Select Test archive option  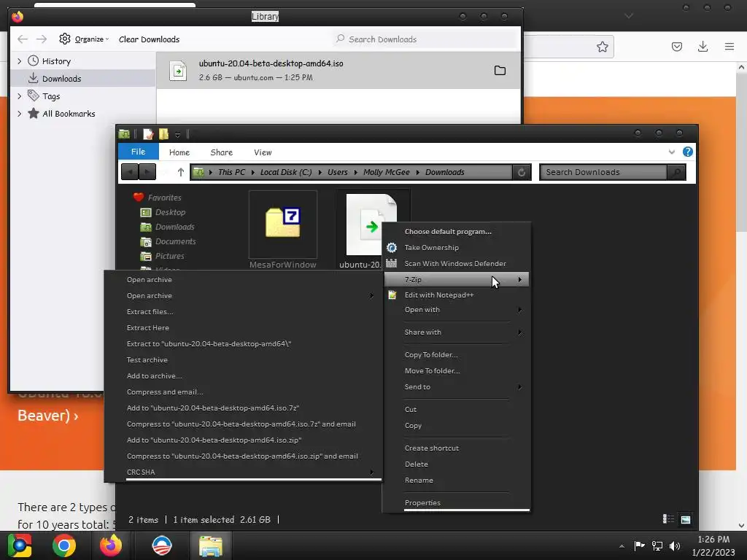click(x=147, y=360)
